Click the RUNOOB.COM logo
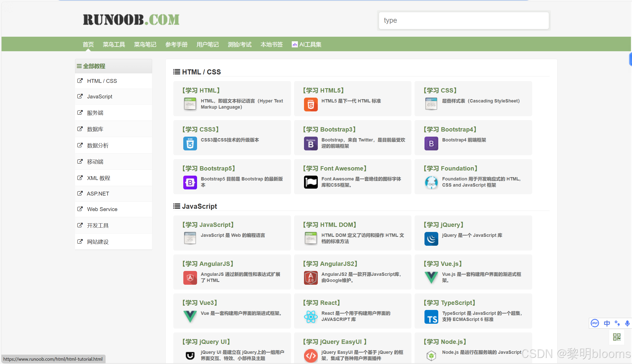The width and height of the screenshot is (632, 364). pos(131,20)
